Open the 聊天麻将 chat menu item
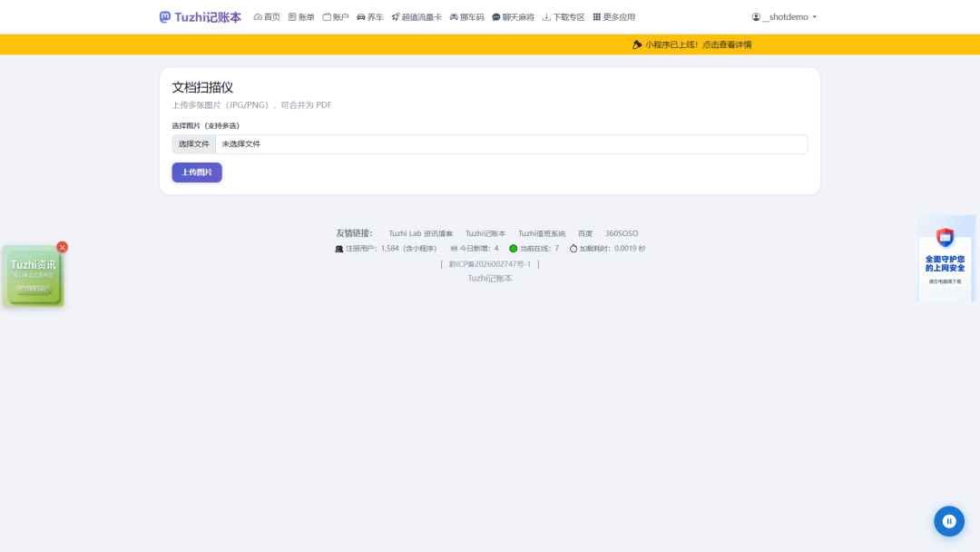Viewport: 980px width, 552px height. [513, 17]
